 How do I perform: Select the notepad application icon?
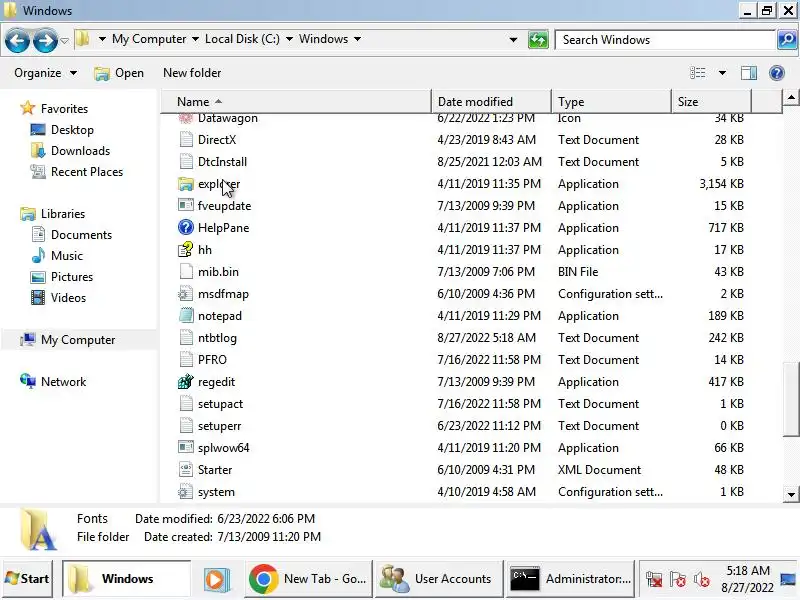(186, 315)
